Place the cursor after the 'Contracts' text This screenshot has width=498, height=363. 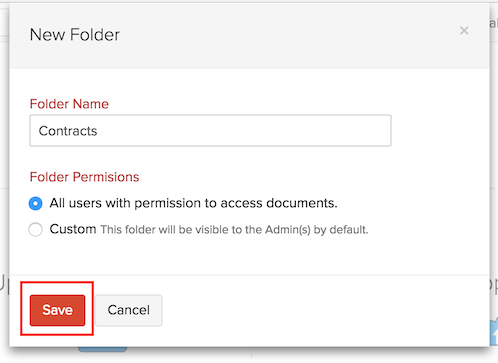click(98, 131)
